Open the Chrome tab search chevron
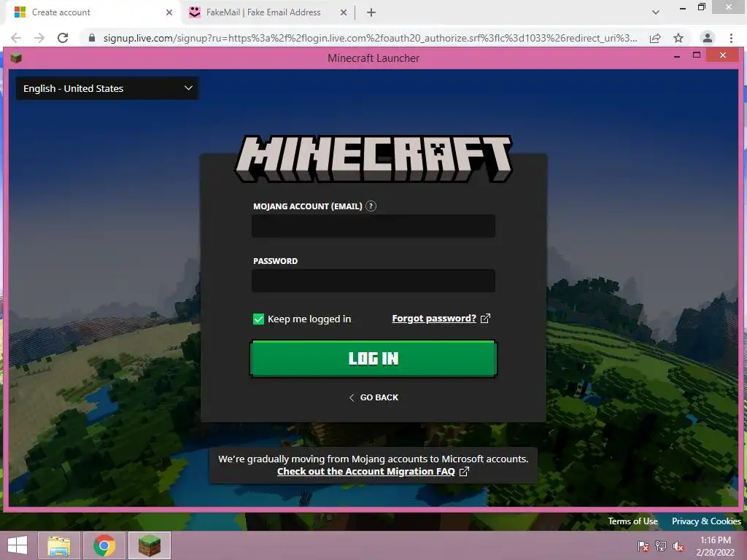 tap(656, 12)
